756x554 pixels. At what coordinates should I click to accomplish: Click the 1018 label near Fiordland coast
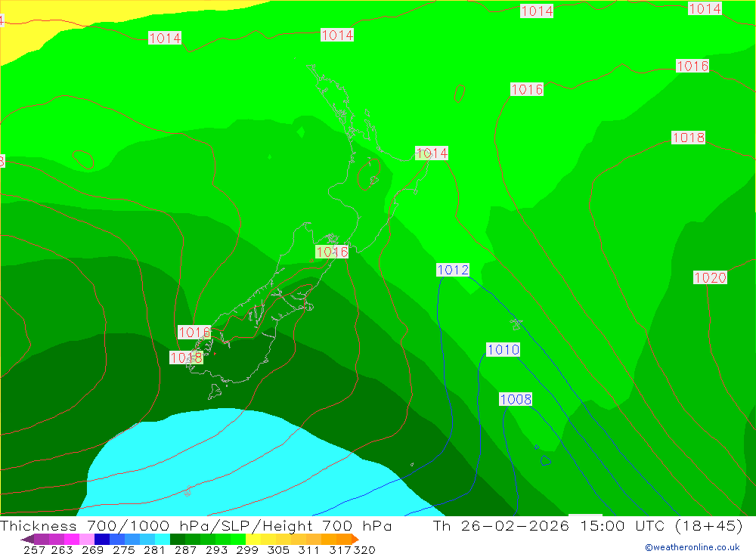click(x=186, y=357)
